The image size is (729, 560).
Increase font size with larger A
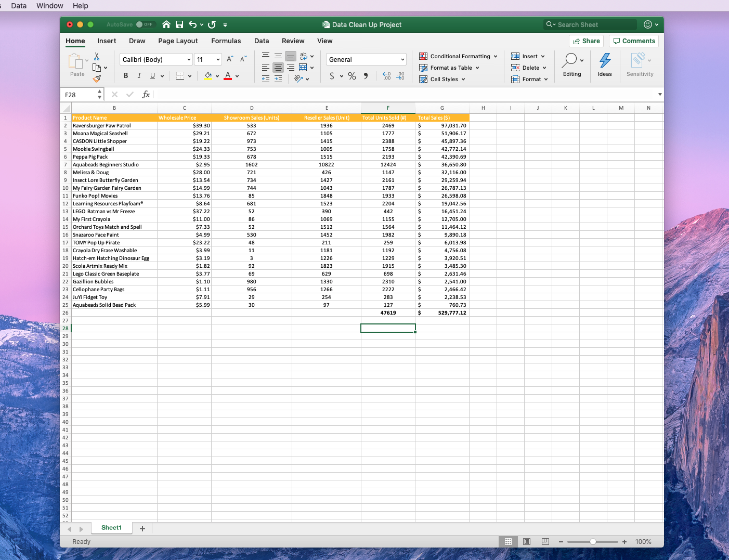230,59
